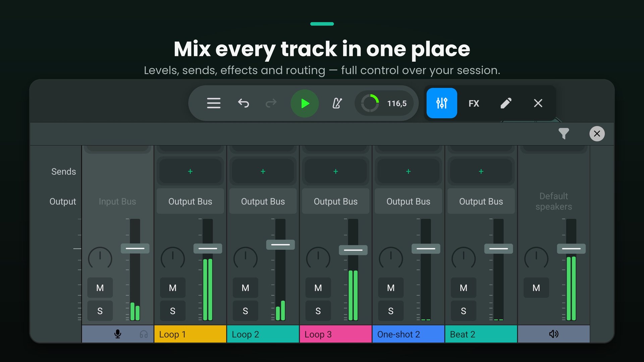This screenshot has width=644, height=362.
Task: Solo the One-shot 2 track
Action: pos(391,311)
